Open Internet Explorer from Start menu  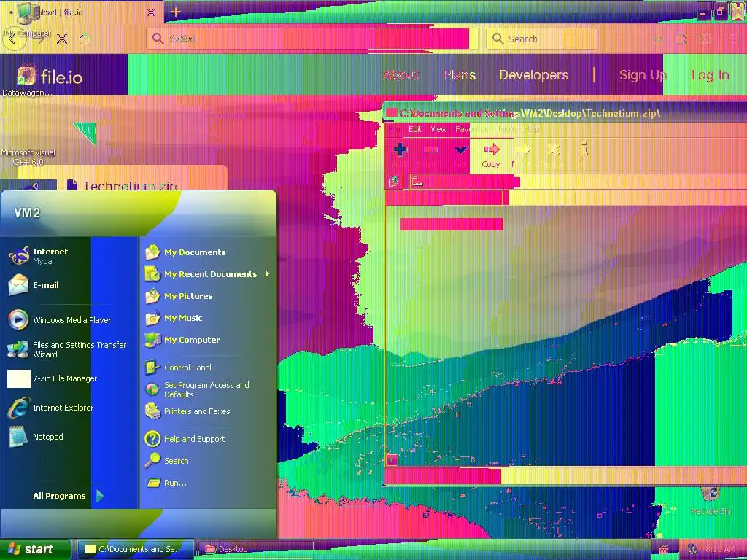tap(50, 408)
